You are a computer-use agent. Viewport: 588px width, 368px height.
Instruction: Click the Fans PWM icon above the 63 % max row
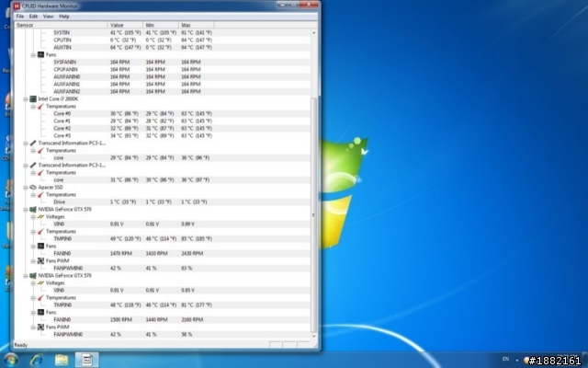click(40, 260)
